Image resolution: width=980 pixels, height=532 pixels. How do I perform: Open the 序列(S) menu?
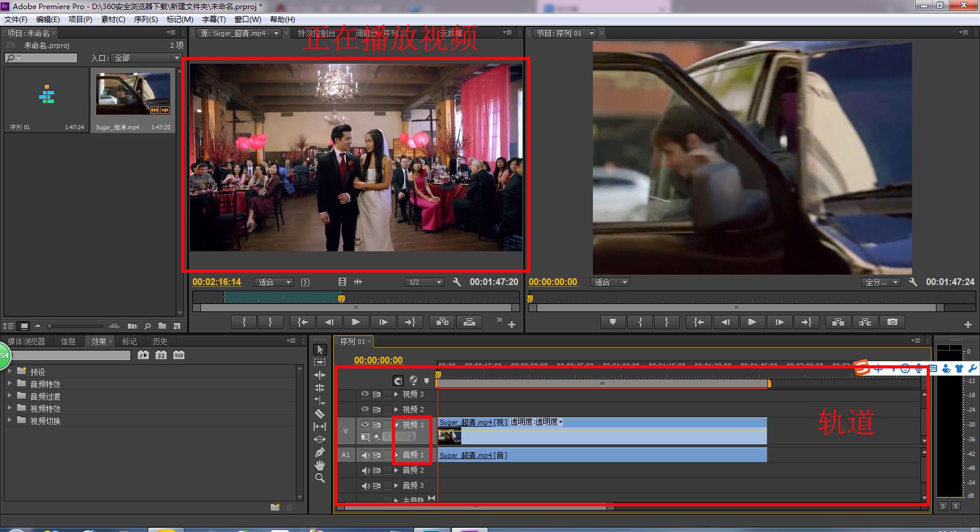[146, 19]
